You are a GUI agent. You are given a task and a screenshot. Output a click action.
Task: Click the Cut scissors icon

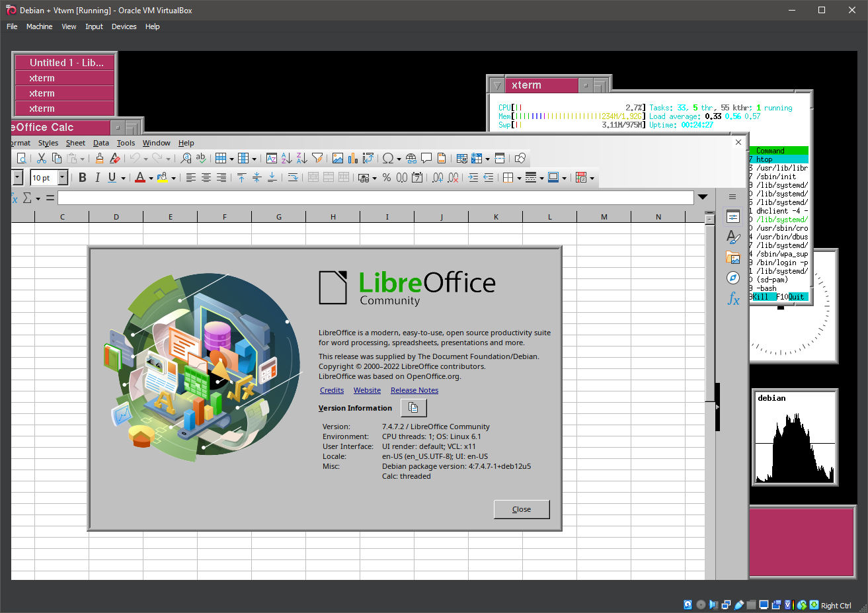tap(41, 158)
